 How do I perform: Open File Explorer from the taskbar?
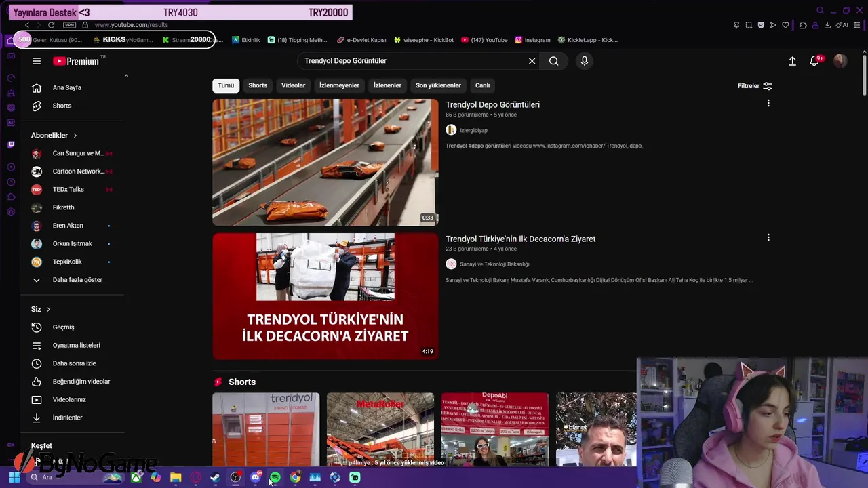176,478
